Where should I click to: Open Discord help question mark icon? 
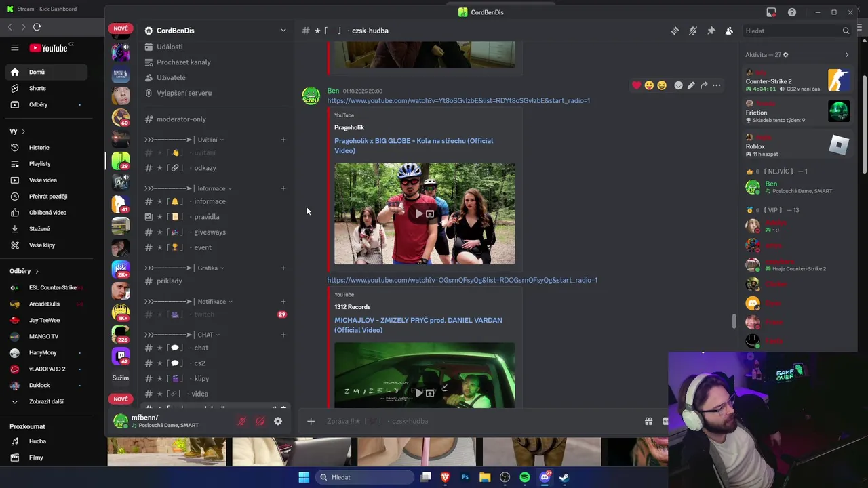point(792,12)
